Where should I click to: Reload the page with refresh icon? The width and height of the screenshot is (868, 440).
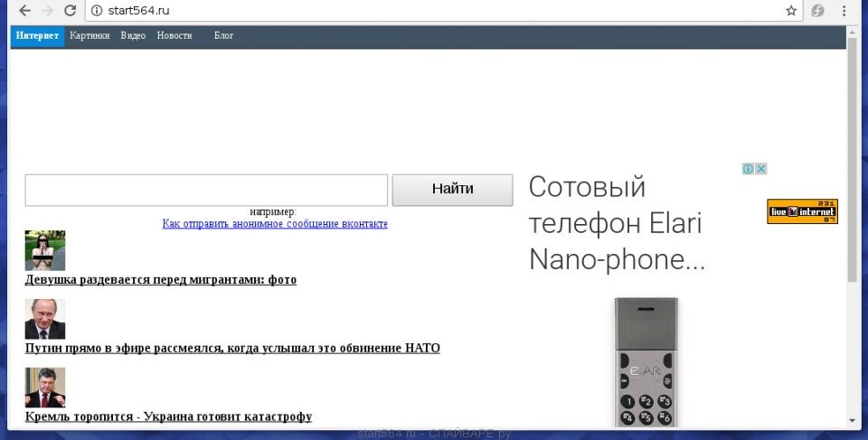(70, 11)
